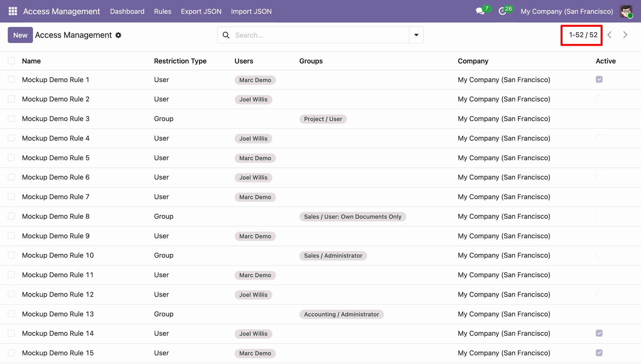Click Sales / User: Own Documents Only tag
The image size is (641, 364).
[x=353, y=217]
